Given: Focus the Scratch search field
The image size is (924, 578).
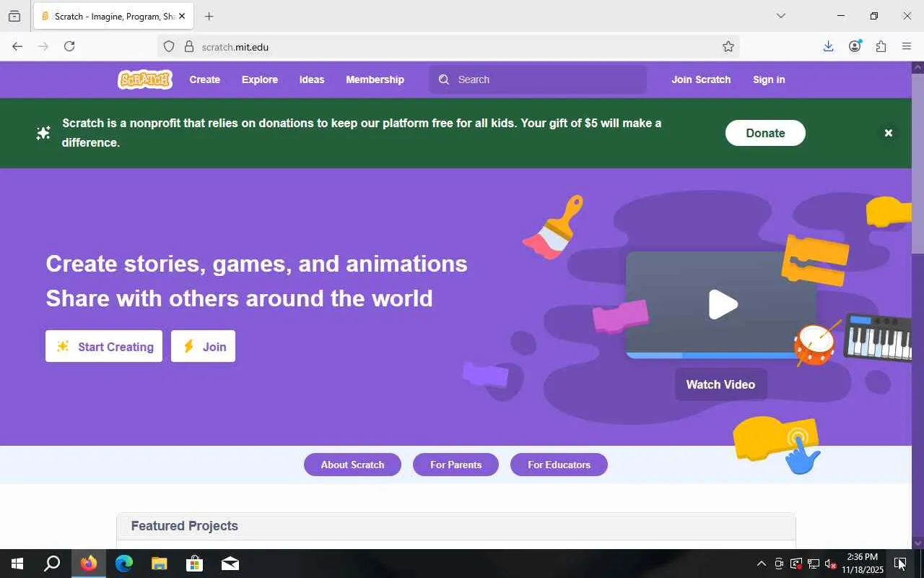Looking at the screenshot, I should 539,79.
